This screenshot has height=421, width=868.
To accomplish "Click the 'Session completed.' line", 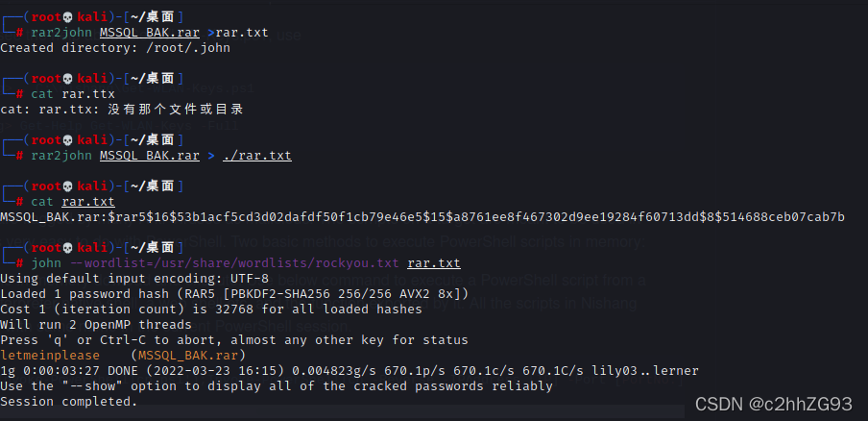I will (68, 402).
